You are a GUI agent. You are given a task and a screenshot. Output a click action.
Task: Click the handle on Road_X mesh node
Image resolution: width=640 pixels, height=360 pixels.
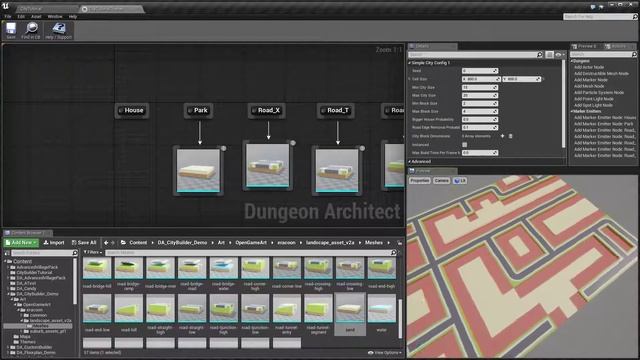[293, 143]
